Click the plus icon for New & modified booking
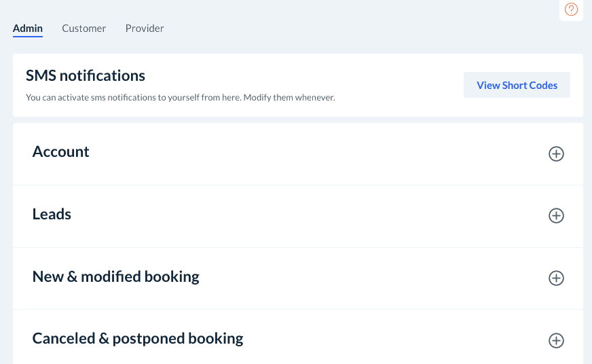Viewport: 592px width, 364px height. coord(556,278)
